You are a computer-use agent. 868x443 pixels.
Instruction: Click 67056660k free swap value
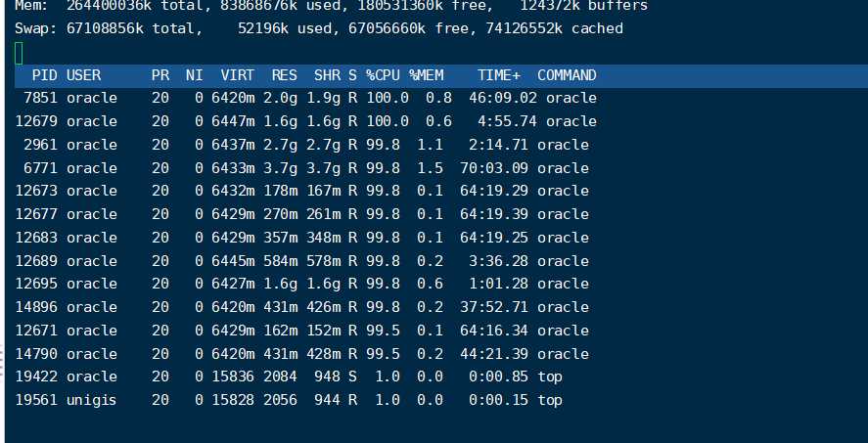[x=387, y=28]
